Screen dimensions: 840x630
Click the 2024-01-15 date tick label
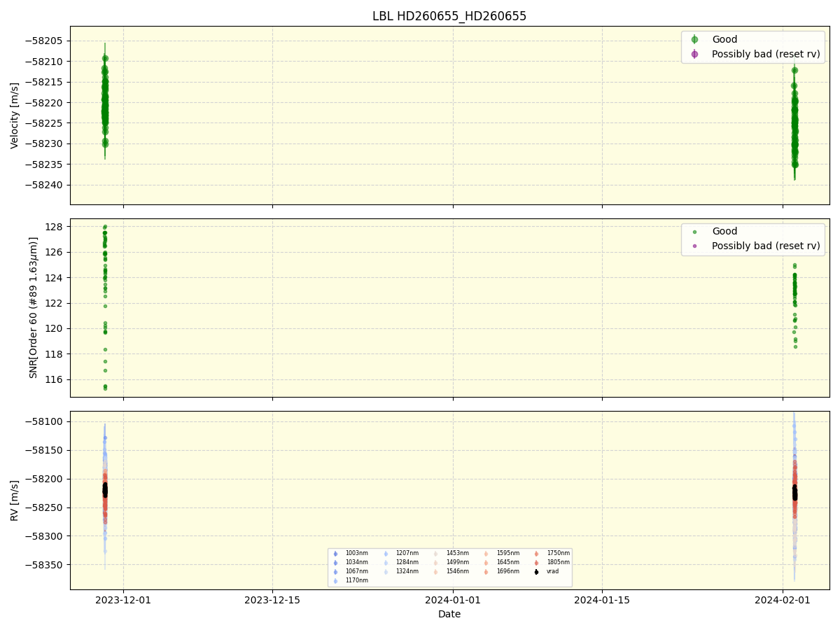(602, 600)
